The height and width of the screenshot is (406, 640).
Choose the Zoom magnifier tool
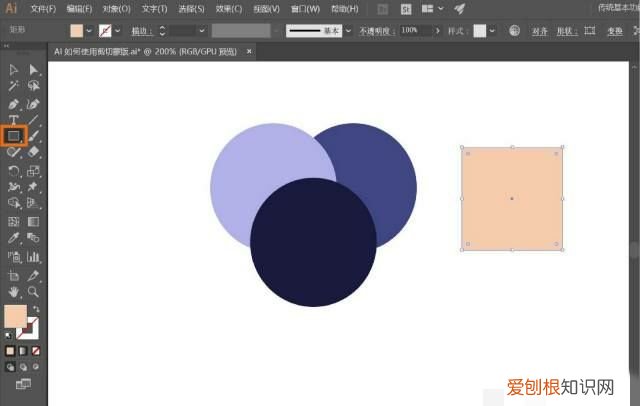tap(33, 291)
